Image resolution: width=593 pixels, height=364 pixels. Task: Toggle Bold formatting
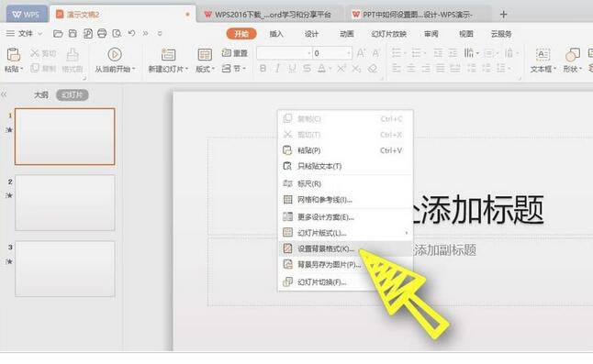(x=263, y=69)
